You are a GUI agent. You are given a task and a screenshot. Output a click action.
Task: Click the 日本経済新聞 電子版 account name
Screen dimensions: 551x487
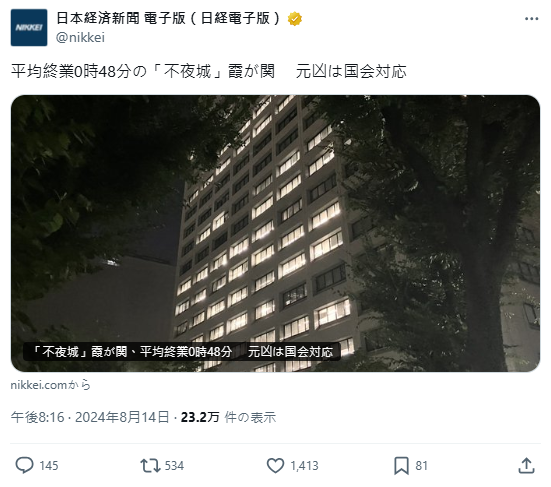click(x=168, y=19)
